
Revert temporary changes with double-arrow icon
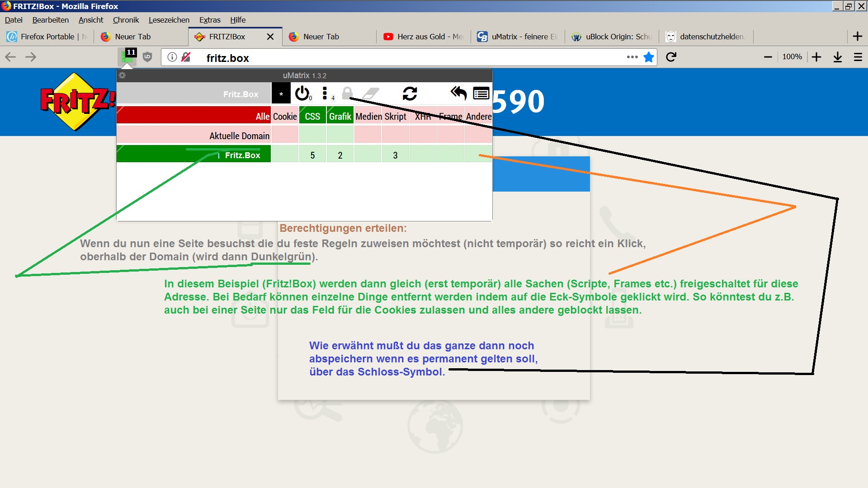point(458,94)
